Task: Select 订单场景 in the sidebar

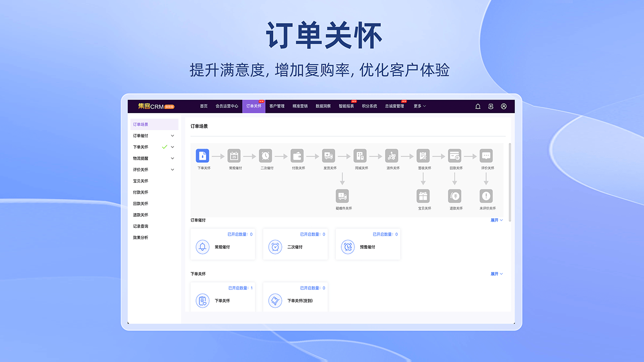Action: (x=155, y=124)
